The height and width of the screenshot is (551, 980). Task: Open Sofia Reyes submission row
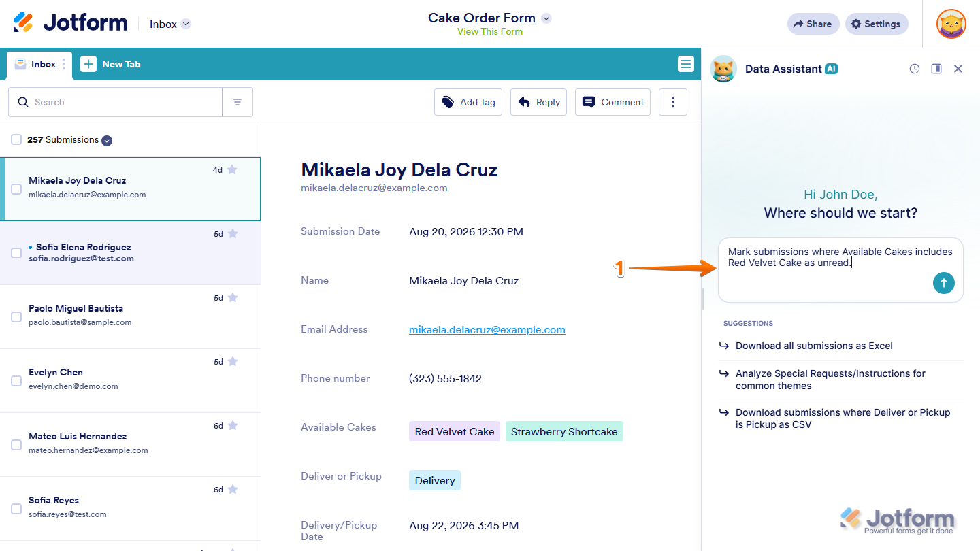(x=130, y=509)
